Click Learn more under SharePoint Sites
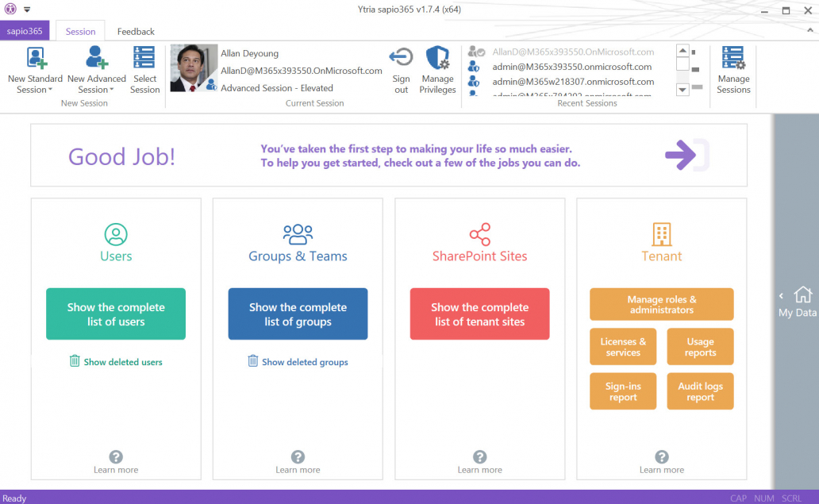The height and width of the screenshot is (504, 819). (479, 470)
